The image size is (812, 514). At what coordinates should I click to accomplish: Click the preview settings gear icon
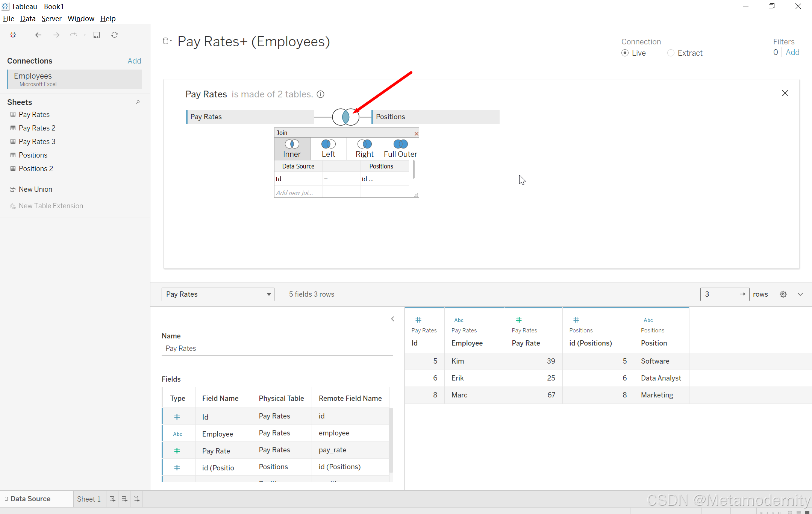click(783, 294)
